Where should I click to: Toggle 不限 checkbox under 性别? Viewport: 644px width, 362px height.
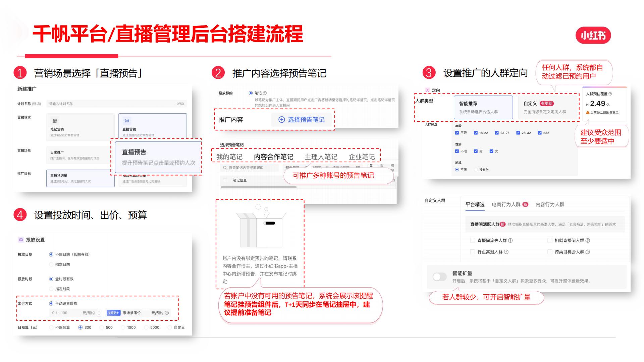(457, 151)
